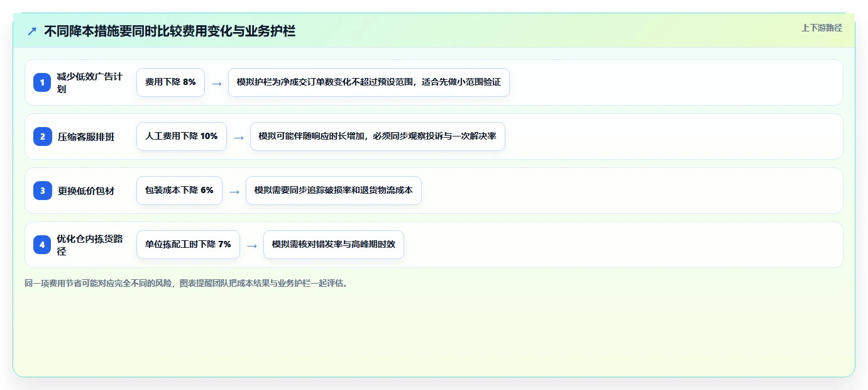Open the note about 破损率和退货物流成本
868x390 pixels.
(334, 191)
